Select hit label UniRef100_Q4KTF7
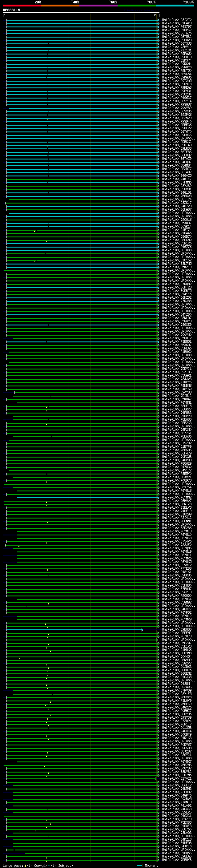 (x=177, y=179)
